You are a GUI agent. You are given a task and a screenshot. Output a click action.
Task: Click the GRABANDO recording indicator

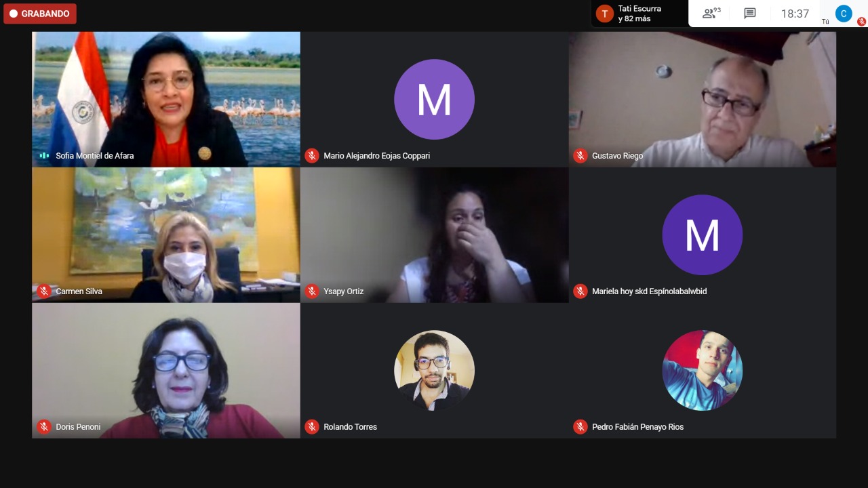tap(40, 14)
